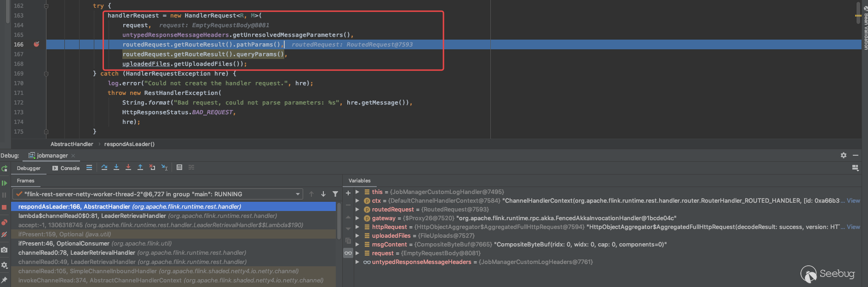The width and height of the screenshot is (868, 287).
Task: Toggle the glasses watches-in-variables button
Action: pyautogui.click(x=348, y=253)
